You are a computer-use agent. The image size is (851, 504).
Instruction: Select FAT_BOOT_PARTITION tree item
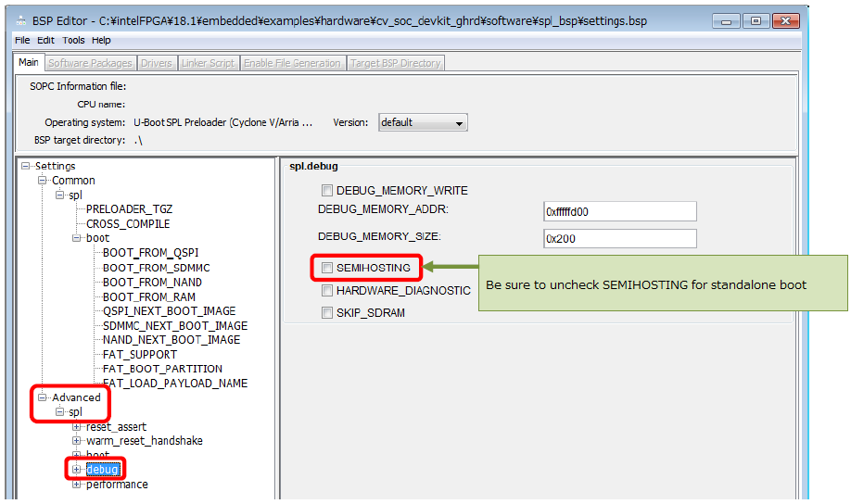[163, 369]
